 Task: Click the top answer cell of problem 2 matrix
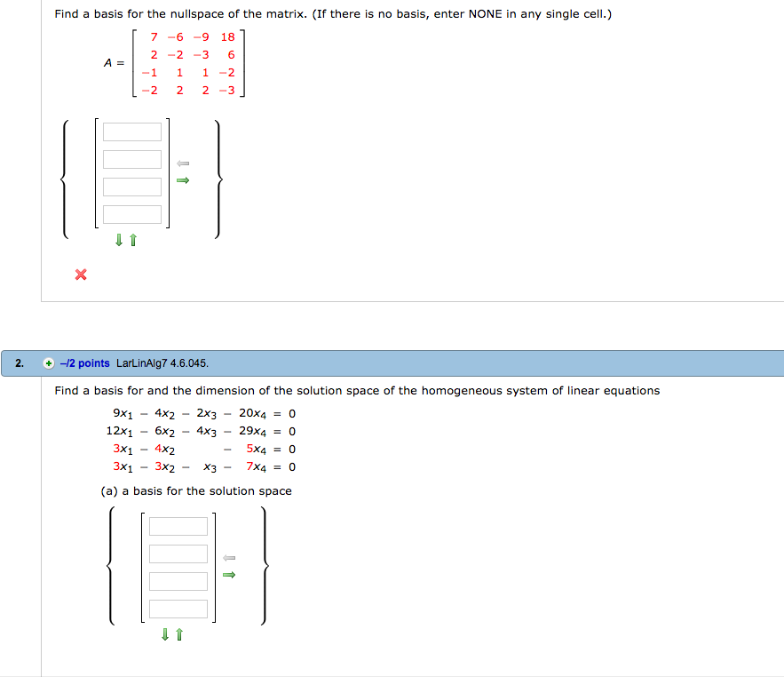[x=178, y=526]
